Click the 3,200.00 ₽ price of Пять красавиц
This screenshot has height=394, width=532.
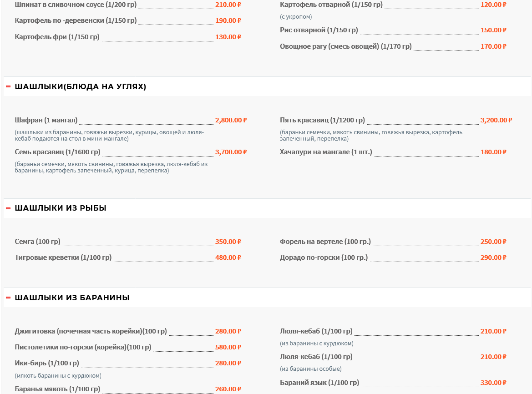tap(496, 120)
